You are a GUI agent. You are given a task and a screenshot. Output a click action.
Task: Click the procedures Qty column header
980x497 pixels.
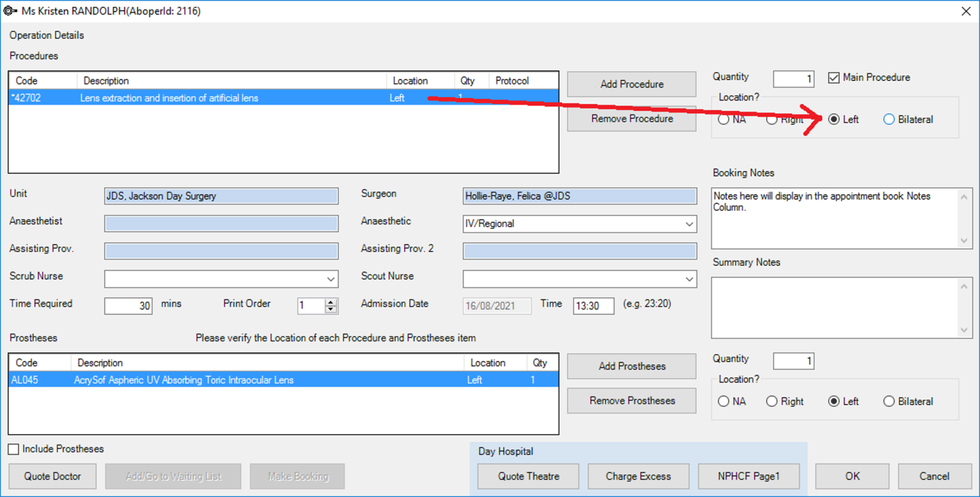click(472, 81)
